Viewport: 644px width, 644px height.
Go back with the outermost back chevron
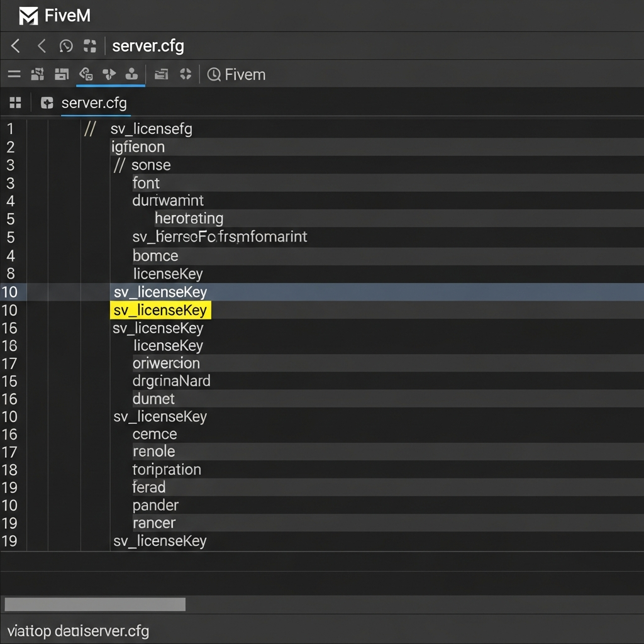pyautogui.click(x=16, y=45)
